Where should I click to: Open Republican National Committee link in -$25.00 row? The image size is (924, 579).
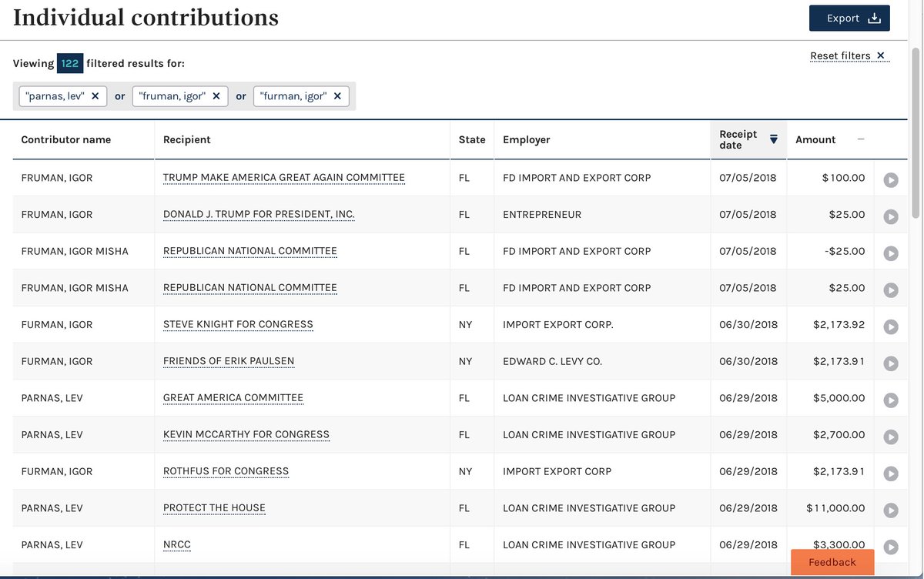tap(250, 251)
